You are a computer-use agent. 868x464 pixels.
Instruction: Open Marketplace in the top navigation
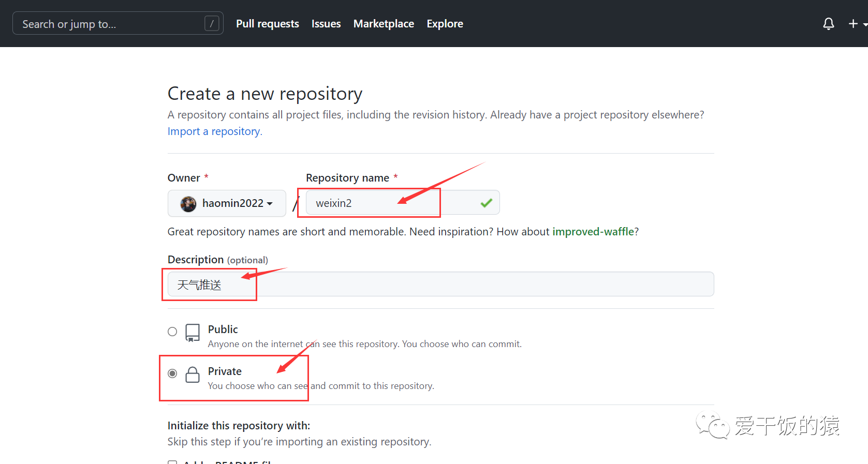[x=384, y=24]
